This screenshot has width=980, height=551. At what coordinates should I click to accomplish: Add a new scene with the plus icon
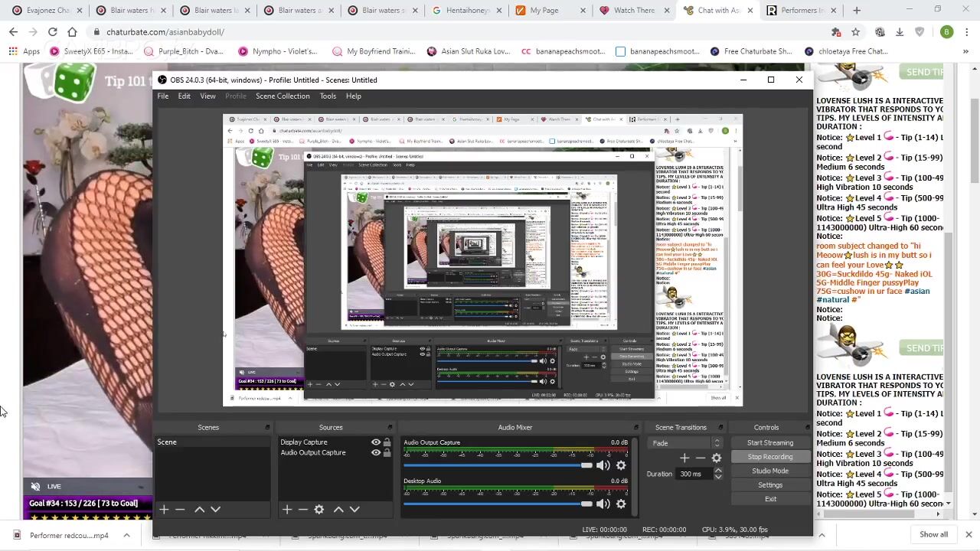pyautogui.click(x=164, y=510)
